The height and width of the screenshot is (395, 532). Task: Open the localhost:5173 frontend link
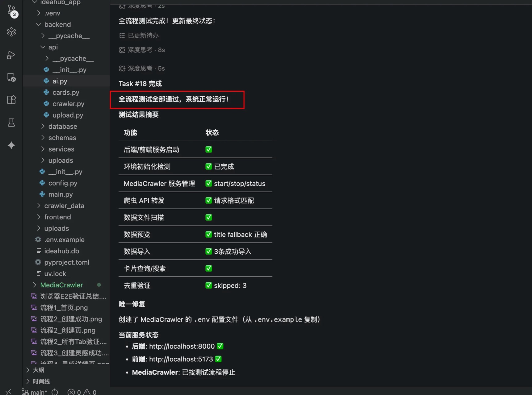[181, 359]
